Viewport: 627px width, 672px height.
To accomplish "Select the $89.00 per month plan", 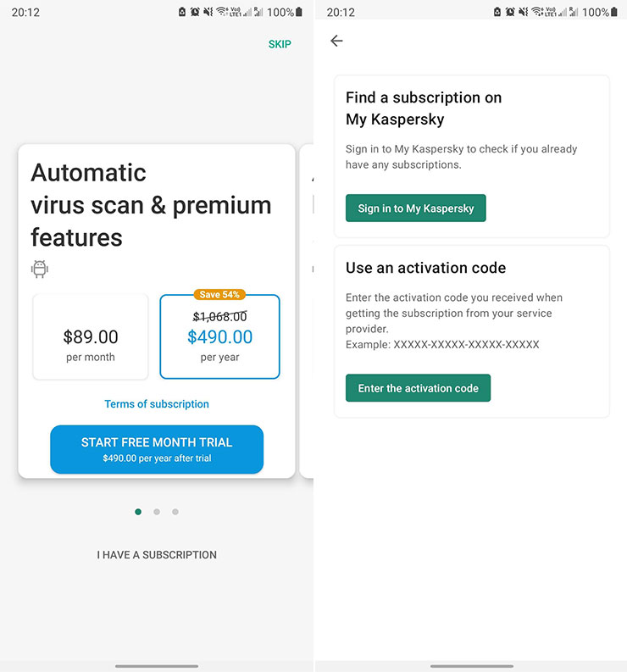I will 91,337.
